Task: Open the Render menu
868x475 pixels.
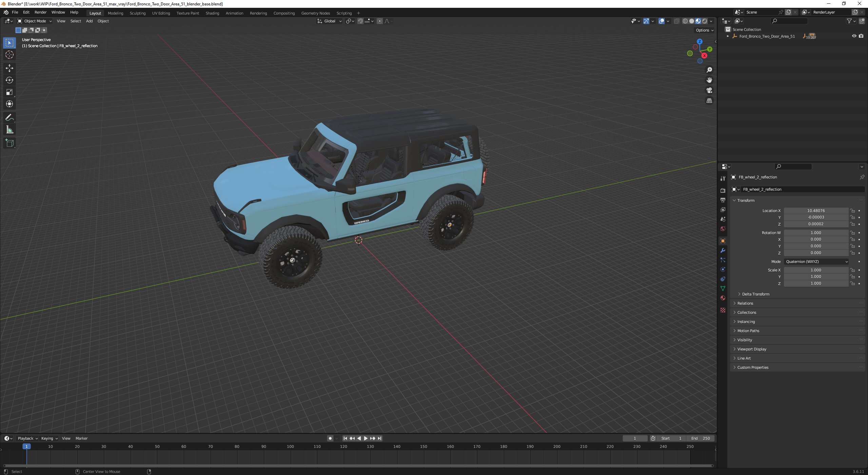Action: click(x=40, y=12)
